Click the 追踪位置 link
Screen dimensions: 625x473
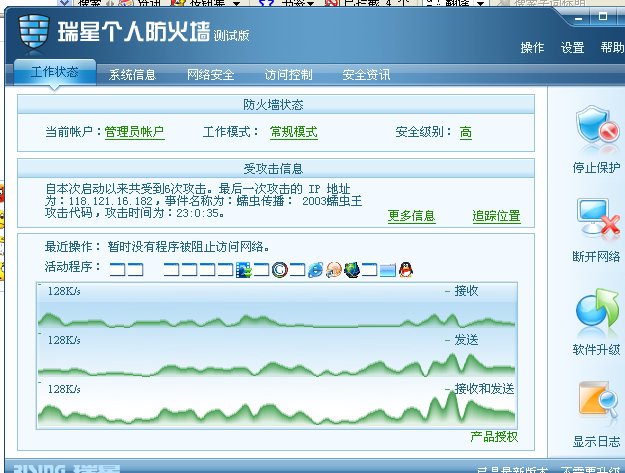[496, 216]
